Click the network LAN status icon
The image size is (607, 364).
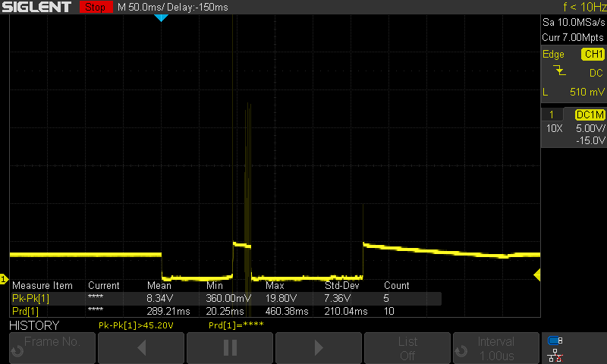click(555, 353)
